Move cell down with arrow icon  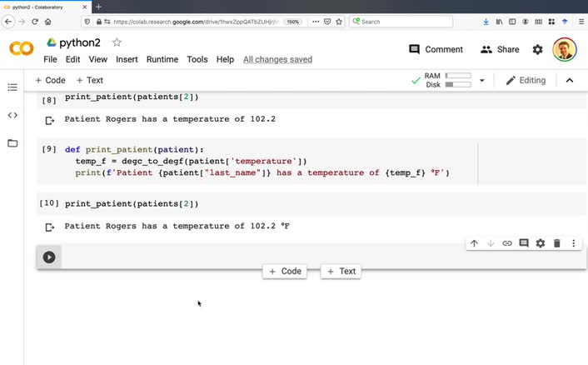tap(491, 243)
